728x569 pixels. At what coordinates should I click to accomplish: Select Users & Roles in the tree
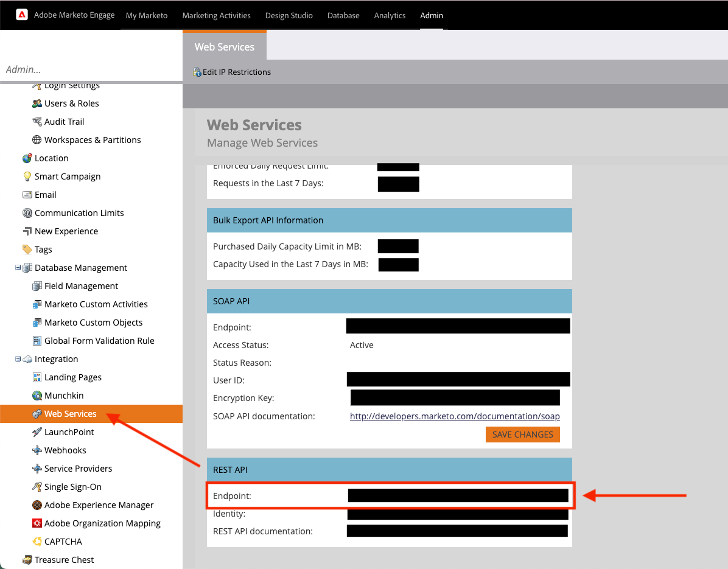(x=71, y=103)
